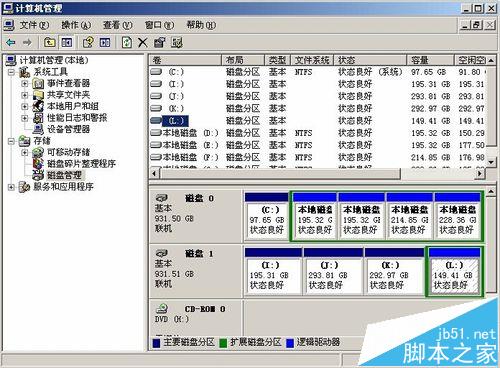The height and width of the screenshot is (368, 500).
Task: Click the 磁盘 1 disk icon
Action: pos(162,253)
